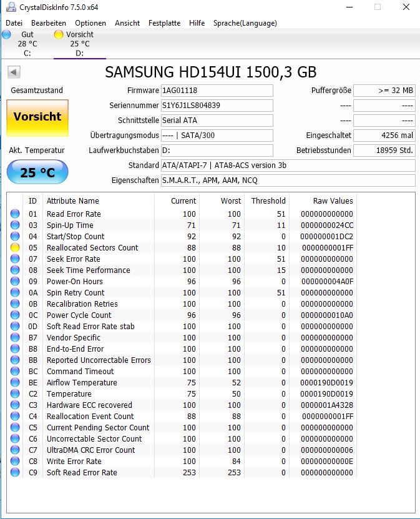Viewport: 420px width, 519px height.
Task: Close the CrystalDiskInfo window
Action: pyautogui.click(x=406, y=7)
